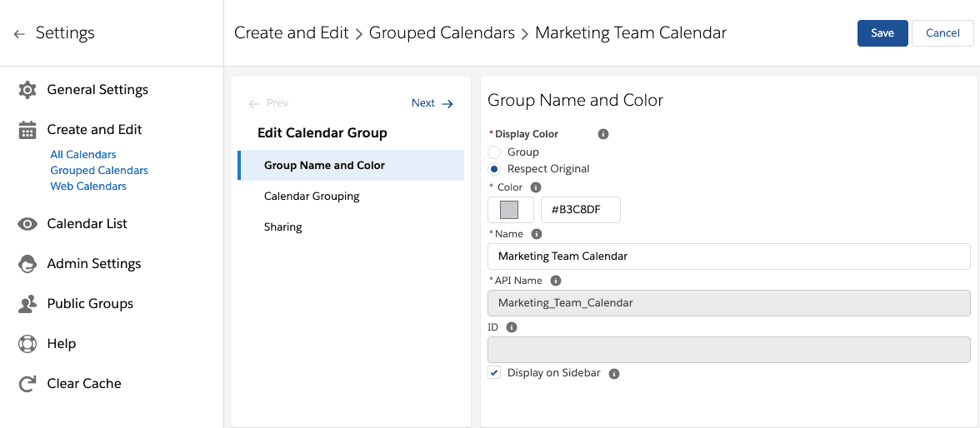
Task: Click the info icon next to ID
Action: pos(512,326)
